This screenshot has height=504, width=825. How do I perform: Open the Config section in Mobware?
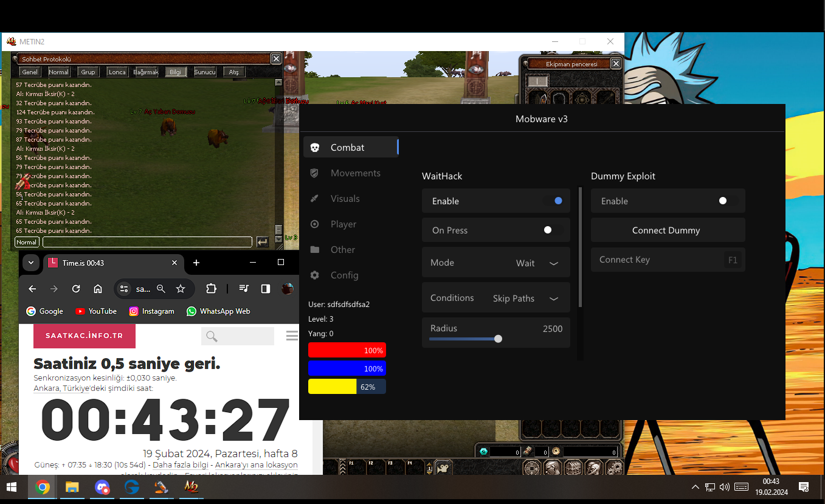351,275
